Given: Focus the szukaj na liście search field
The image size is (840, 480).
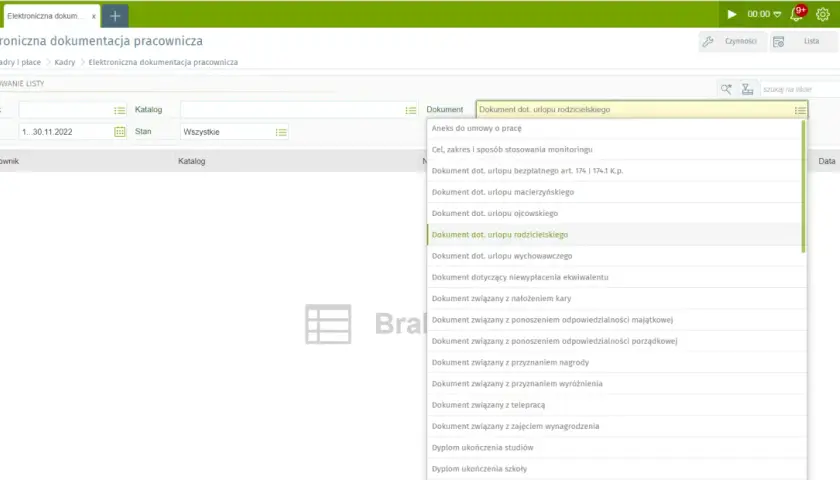Looking at the screenshot, I should coord(800,89).
